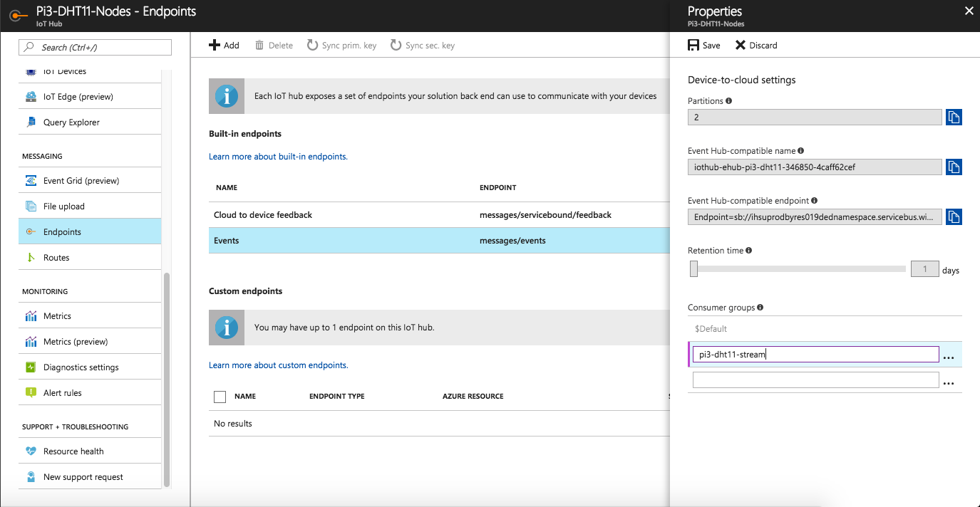Open IoT Edge (preview) icon
Viewport: 980px width, 507px height.
coord(31,97)
